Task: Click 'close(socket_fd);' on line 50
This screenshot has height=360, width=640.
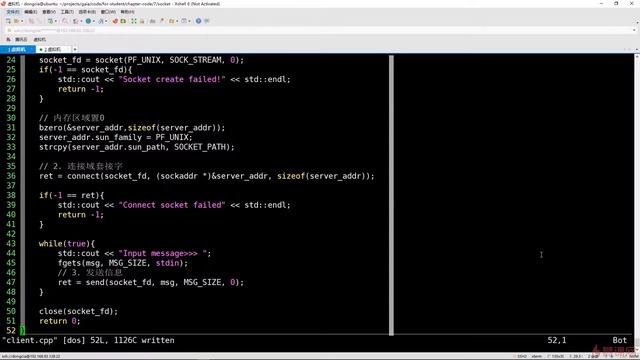Action: [78, 311]
